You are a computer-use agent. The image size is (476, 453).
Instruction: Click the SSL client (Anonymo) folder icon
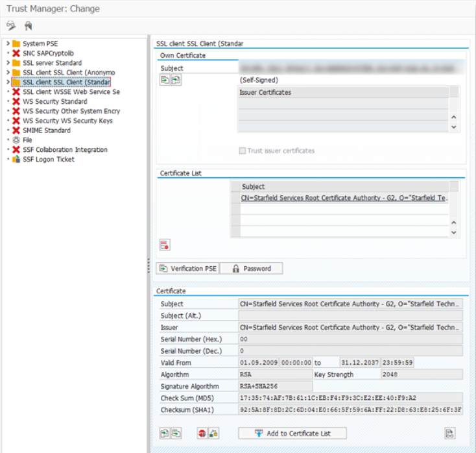16,73
